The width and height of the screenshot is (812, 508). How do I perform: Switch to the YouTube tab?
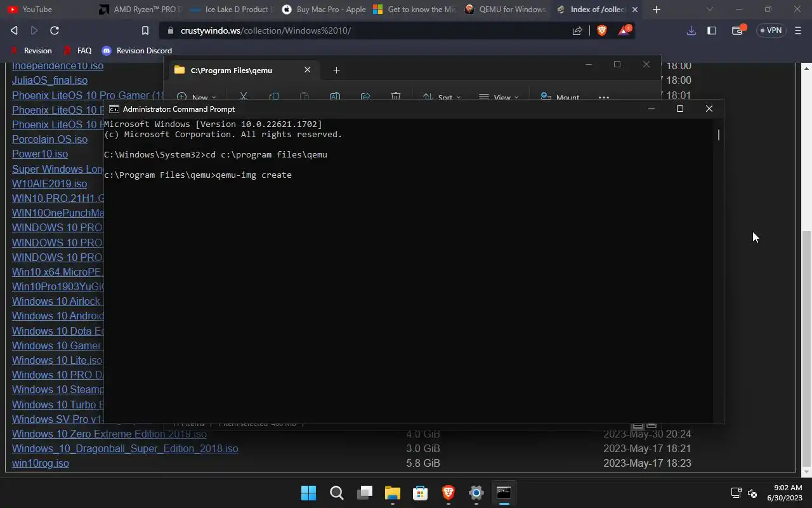click(47, 10)
